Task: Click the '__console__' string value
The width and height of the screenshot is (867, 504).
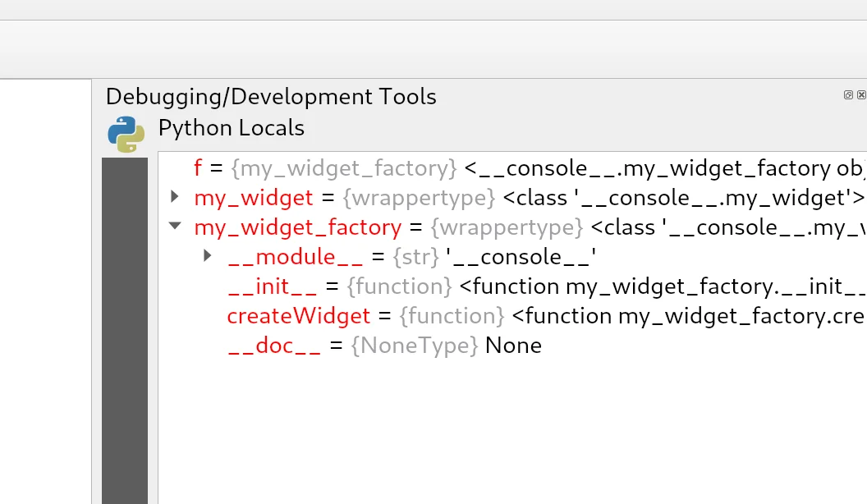Action: click(x=521, y=257)
